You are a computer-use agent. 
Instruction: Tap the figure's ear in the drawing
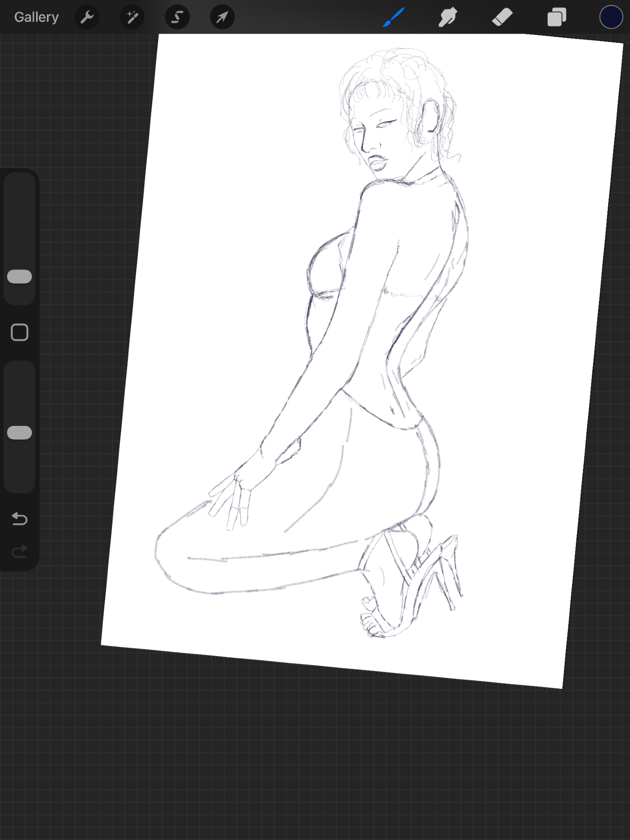tap(431, 115)
